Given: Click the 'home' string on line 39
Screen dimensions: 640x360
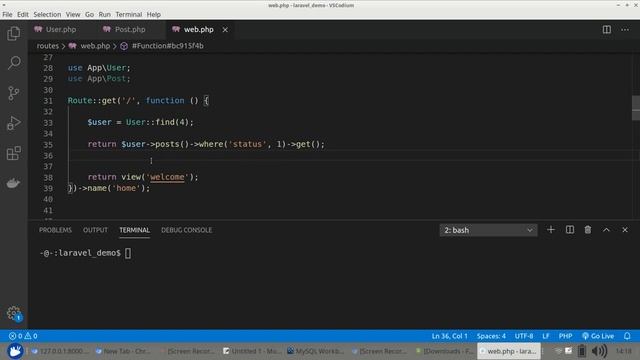Looking at the screenshot, I should (126, 188).
